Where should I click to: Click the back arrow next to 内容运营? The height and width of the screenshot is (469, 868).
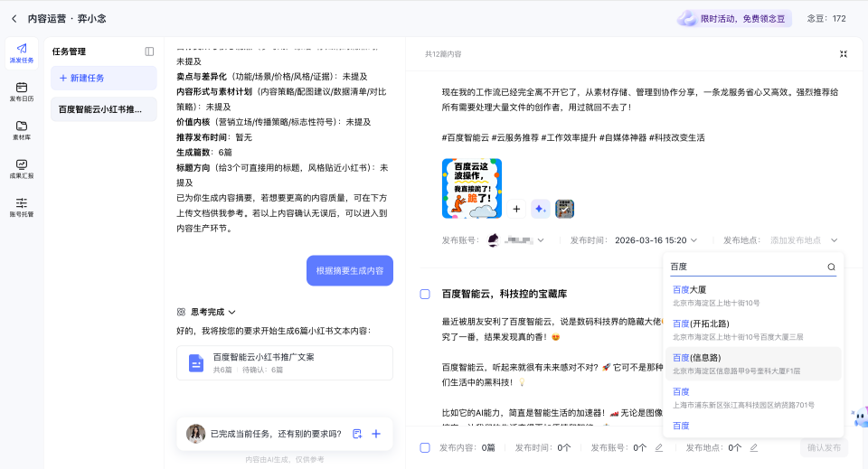click(14, 18)
